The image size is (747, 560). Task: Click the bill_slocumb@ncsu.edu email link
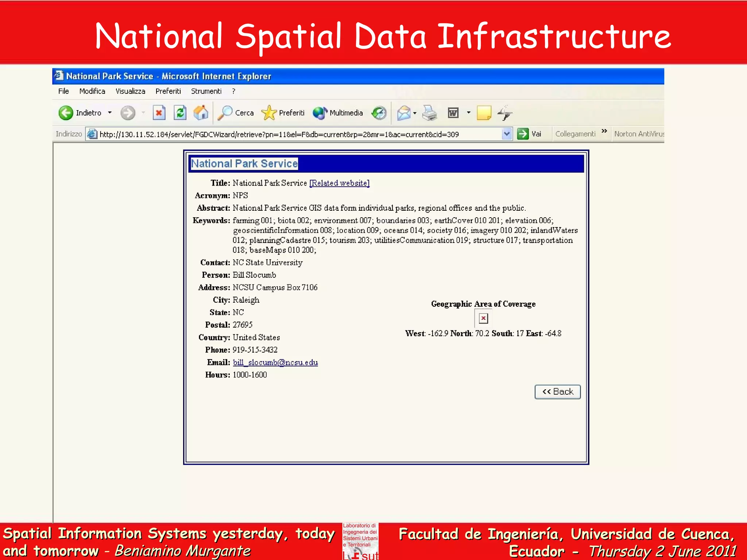(x=275, y=362)
